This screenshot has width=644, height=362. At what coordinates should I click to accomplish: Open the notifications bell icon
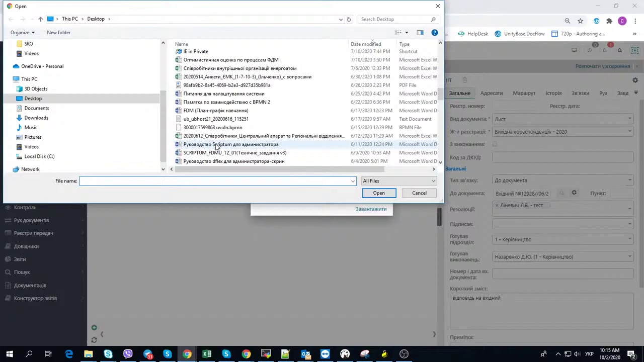[605, 50]
